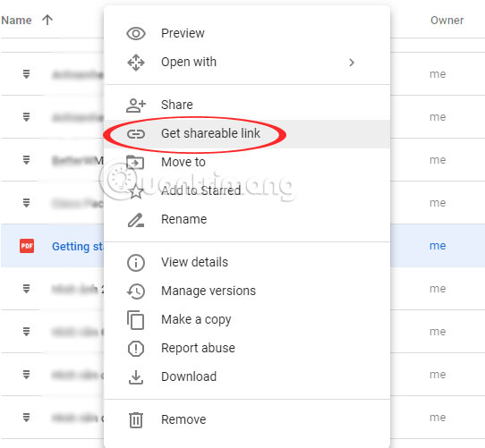The height and width of the screenshot is (448, 485).
Task: Select Manage versions
Action: pyautogui.click(x=247, y=291)
